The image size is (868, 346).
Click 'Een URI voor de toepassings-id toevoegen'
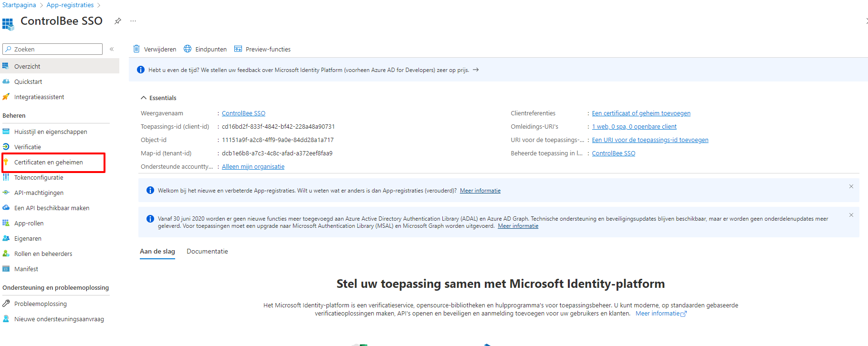[x=650, y=140]
